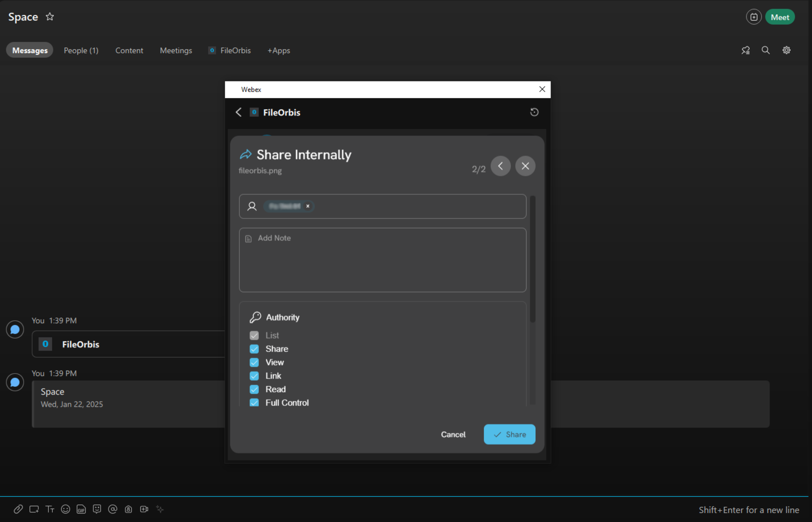The image size is (812, 522).
Task: Click the Add Note text area
Action: pos(383,260)
